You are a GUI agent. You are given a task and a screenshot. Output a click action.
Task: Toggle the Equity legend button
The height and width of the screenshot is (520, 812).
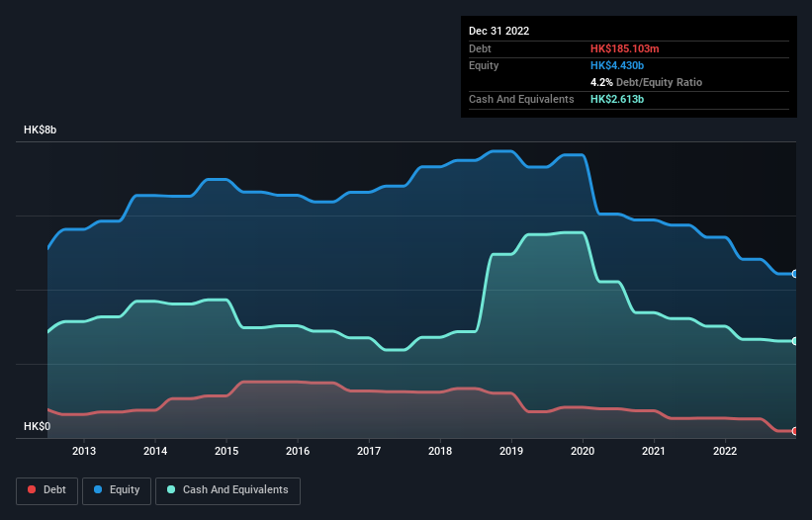(x=117, y=490)
